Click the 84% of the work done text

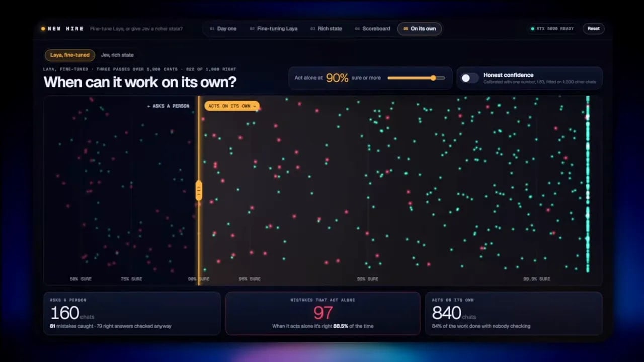[481, 326]
